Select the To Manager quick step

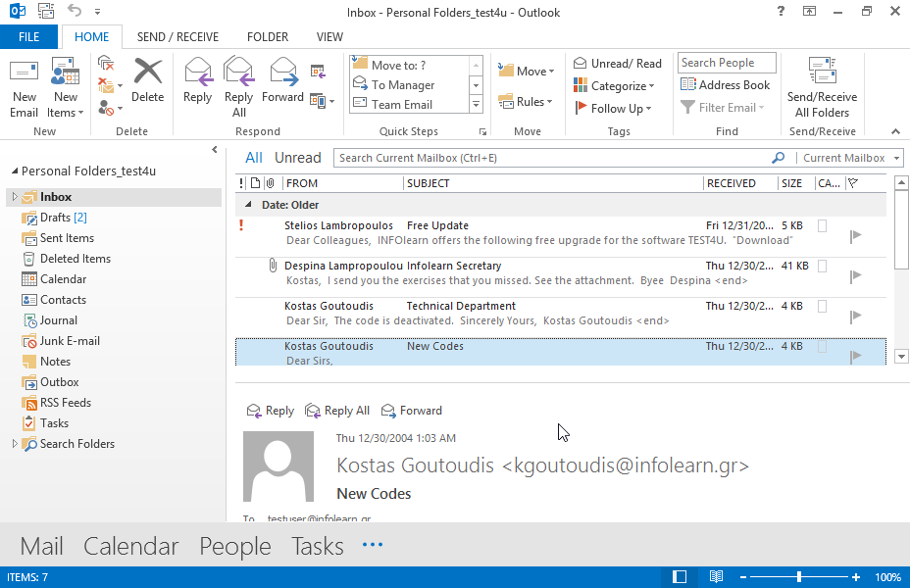pyautogui.click(x=408, y=84)
